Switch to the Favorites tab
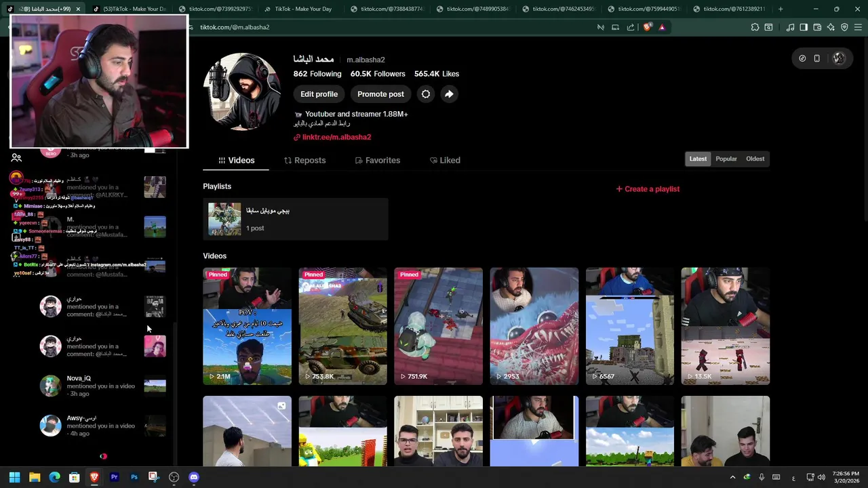This screenshot has height=488, width=868. [x=377, y=160]
